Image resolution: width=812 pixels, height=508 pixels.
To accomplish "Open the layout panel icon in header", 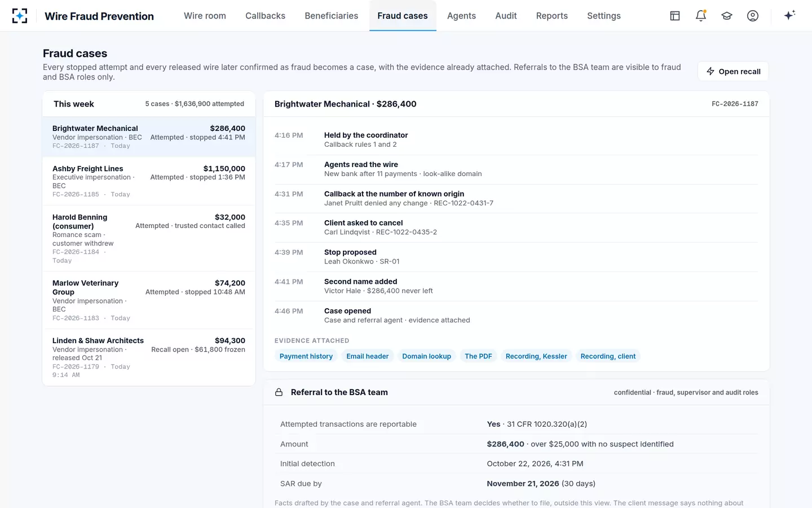I will click(675, 16).
